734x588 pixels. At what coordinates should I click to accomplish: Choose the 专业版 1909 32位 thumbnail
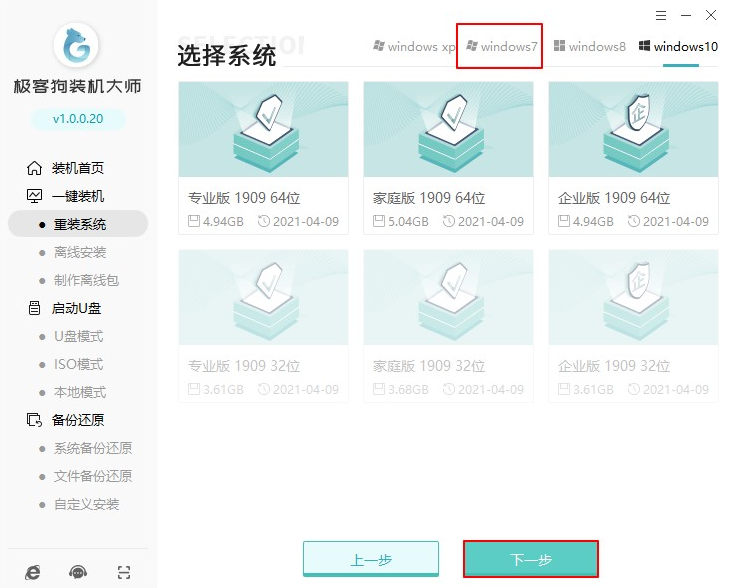click(x=263, y=297)
